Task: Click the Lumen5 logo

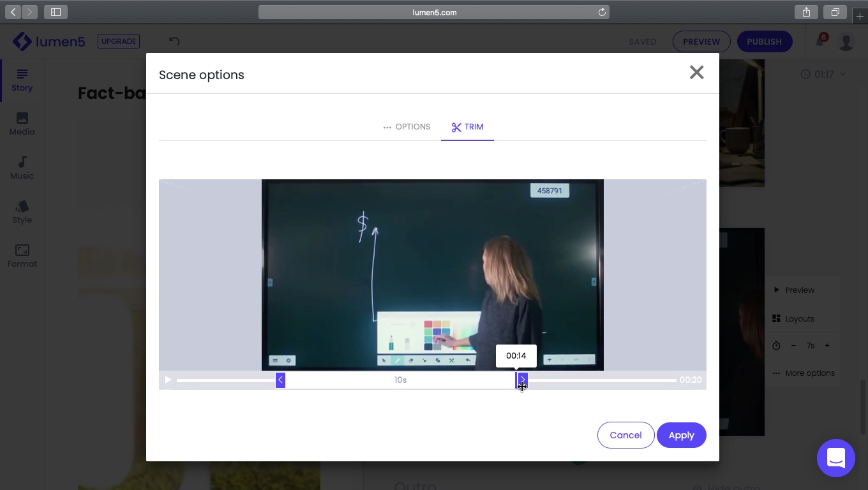Action: [49, 41]
